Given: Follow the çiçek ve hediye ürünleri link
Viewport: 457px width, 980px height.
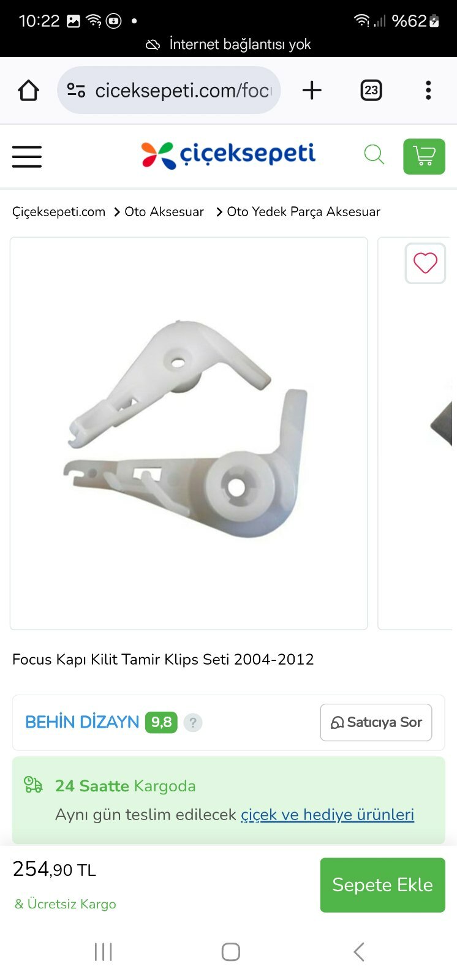Looking at the screenshot, I should pyautogui.click(x=327, y=815).
